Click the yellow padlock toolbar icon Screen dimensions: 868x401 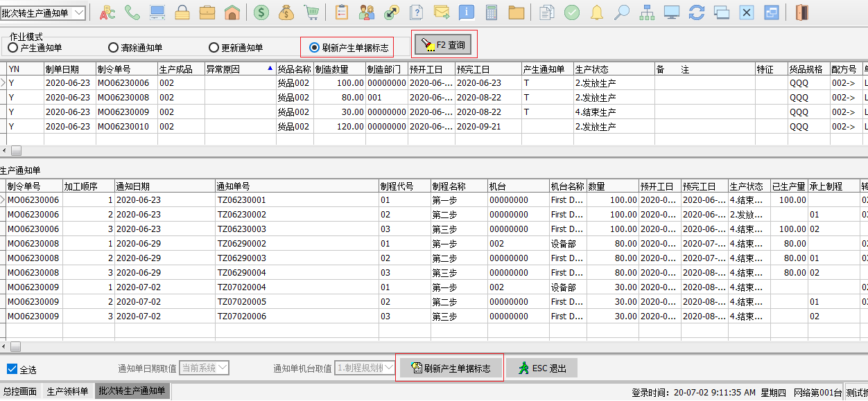click(182, 12)
